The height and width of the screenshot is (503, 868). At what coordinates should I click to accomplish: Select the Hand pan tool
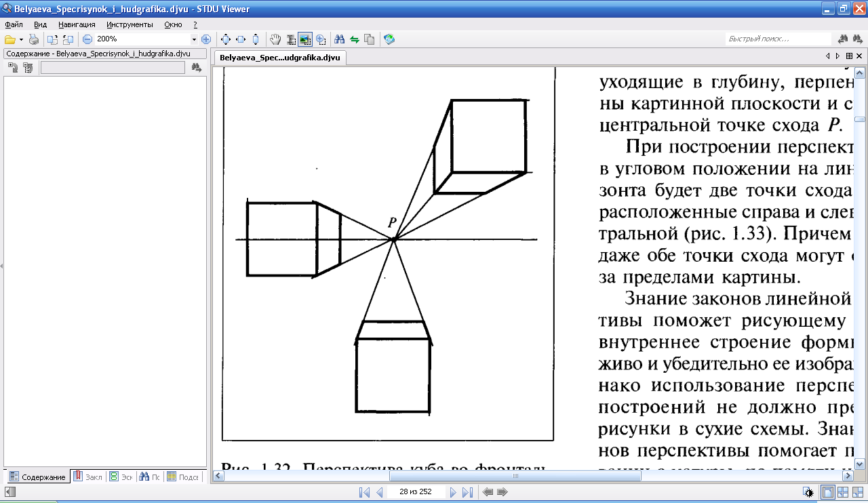click(275, 39)
